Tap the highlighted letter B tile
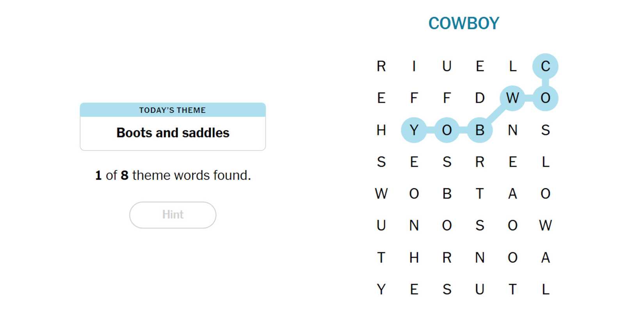This screenshot has width=644, height=322. point(480,130)
